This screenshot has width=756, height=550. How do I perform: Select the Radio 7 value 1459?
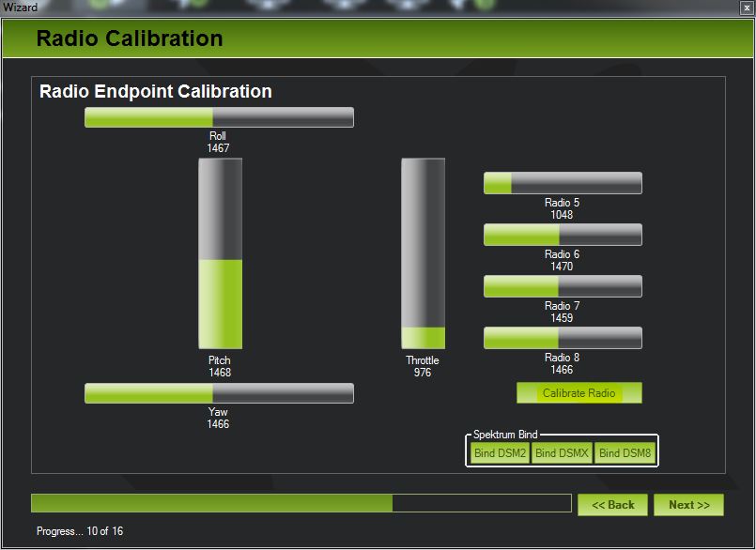tap(562, 317)
